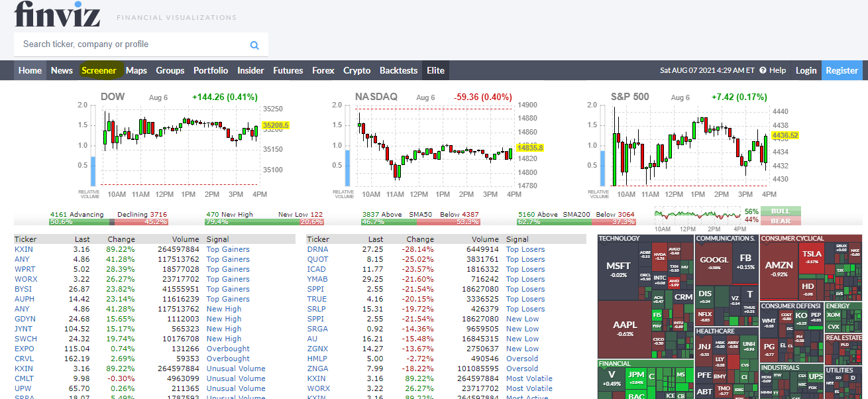Click the finviz logo

point(57,13)
